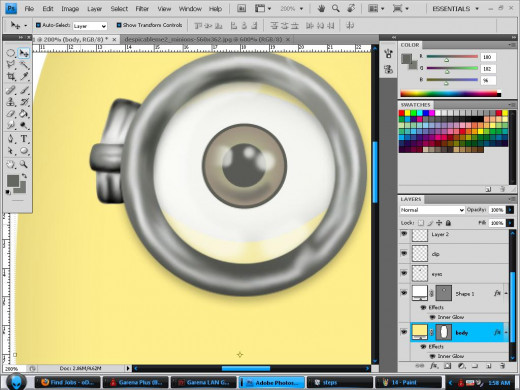Hide the clip layer eye icon

(x=404, y=253)
